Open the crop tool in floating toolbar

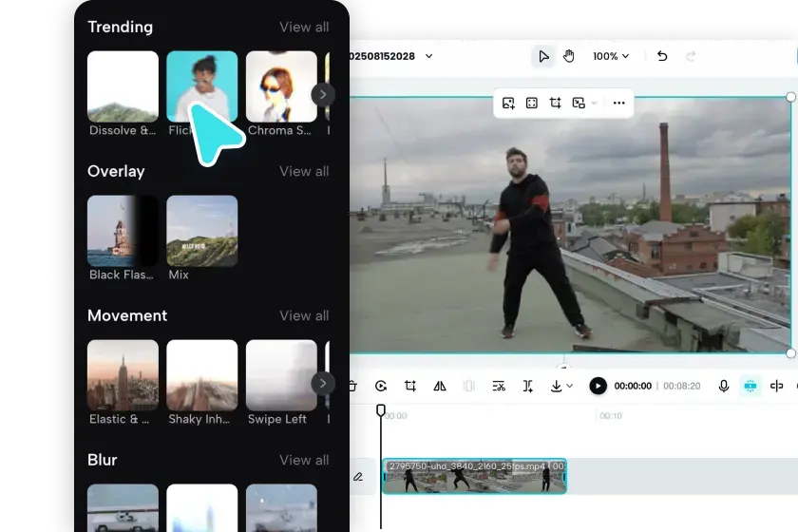point(555,104)
